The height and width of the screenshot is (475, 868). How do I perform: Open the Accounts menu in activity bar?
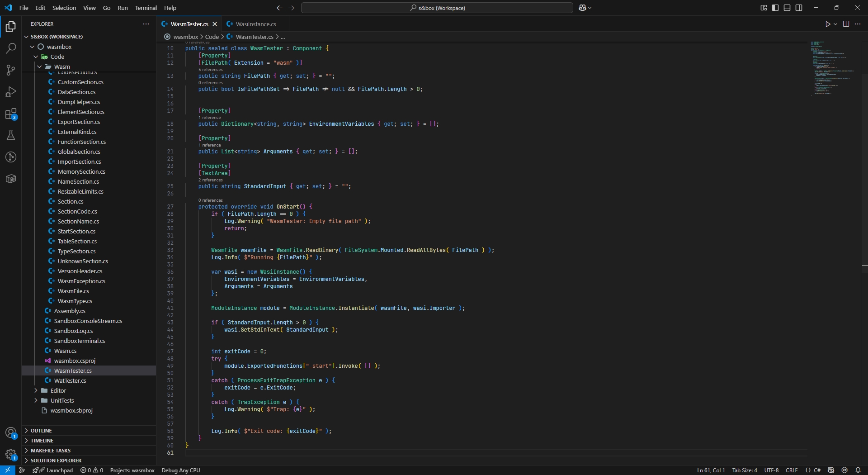tap(11, 433)
